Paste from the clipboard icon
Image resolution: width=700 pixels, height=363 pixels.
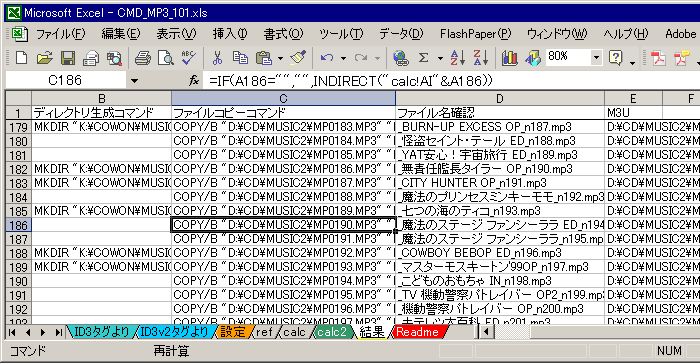click(264, 58)
